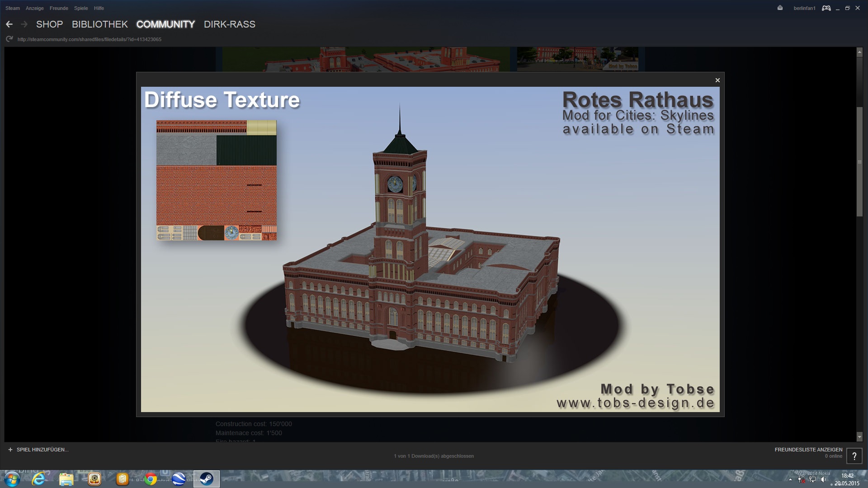This screenshot has height=488, width=868.
Task: Open the berlinfan1 account dropdown
Action: click(804, 8)
